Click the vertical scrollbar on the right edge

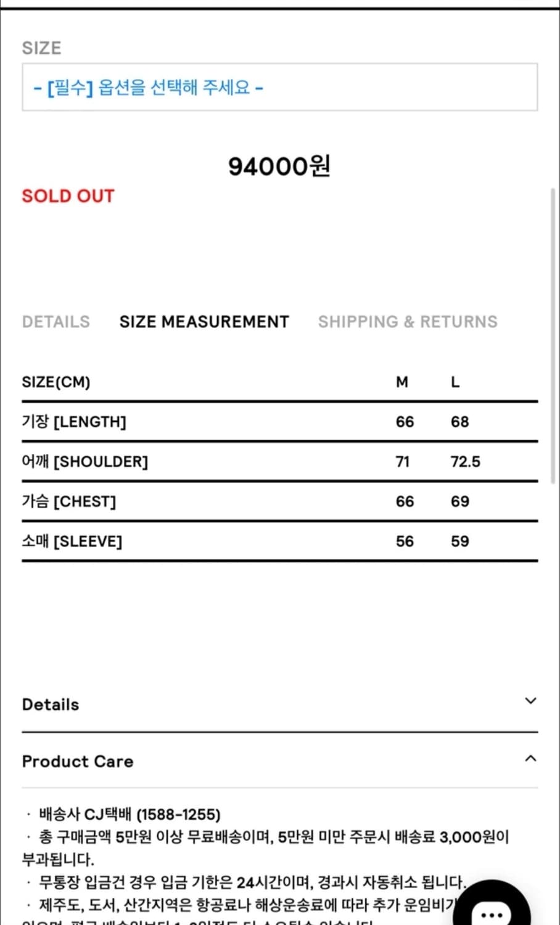553,336
